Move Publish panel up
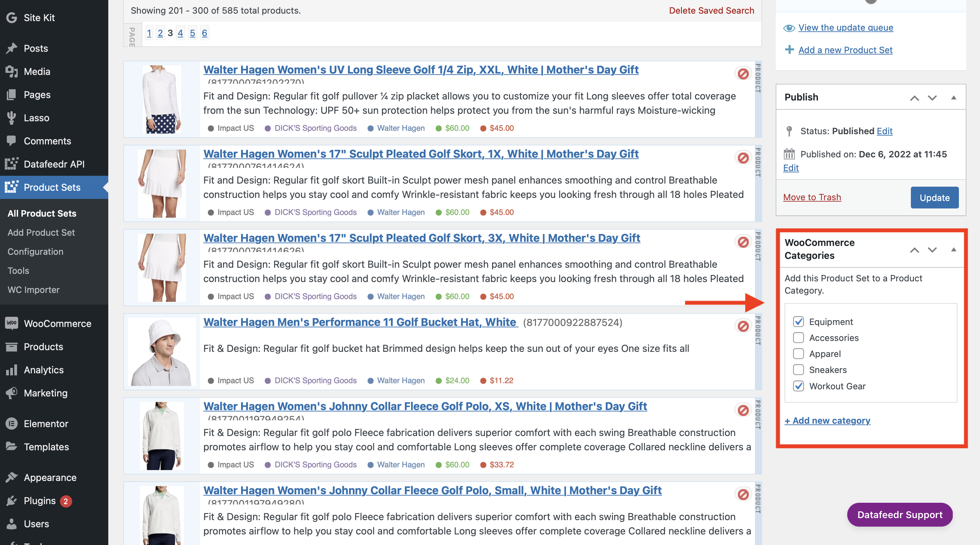The height and width of the screenshot is (545, 980). (x=914, y=98)
